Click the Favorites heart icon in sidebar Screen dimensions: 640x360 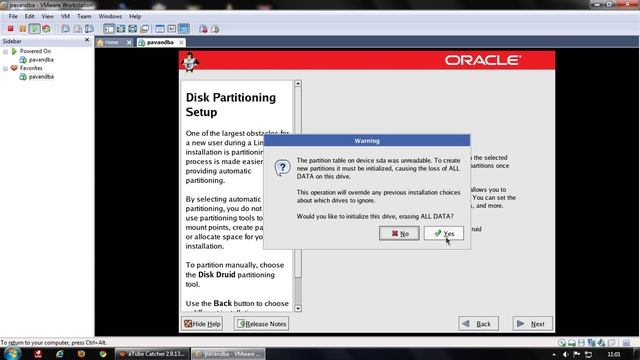click(x=14, y=68)
